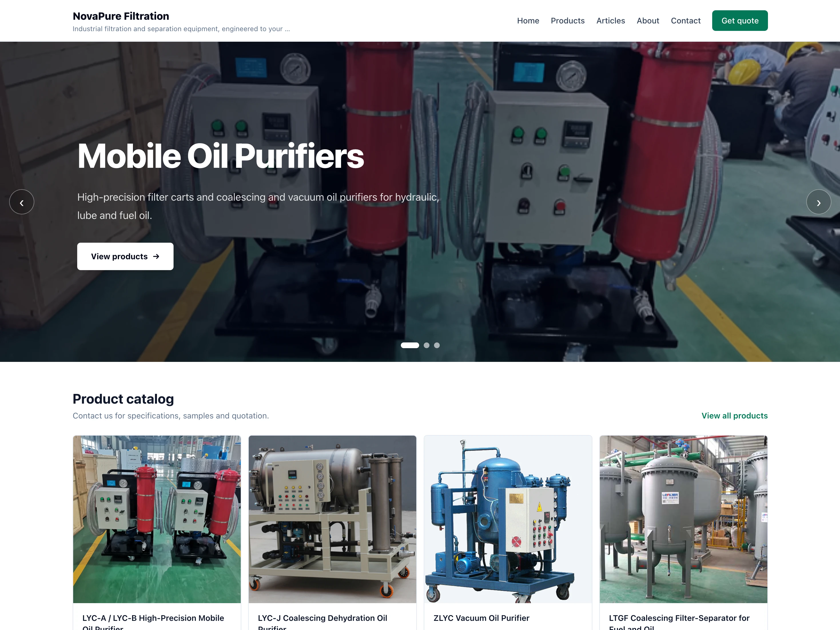Screen dimensions: 840x630
Task: Open LYC-J Coalescing Dehydration purifier image
Action: coord(332,519)
